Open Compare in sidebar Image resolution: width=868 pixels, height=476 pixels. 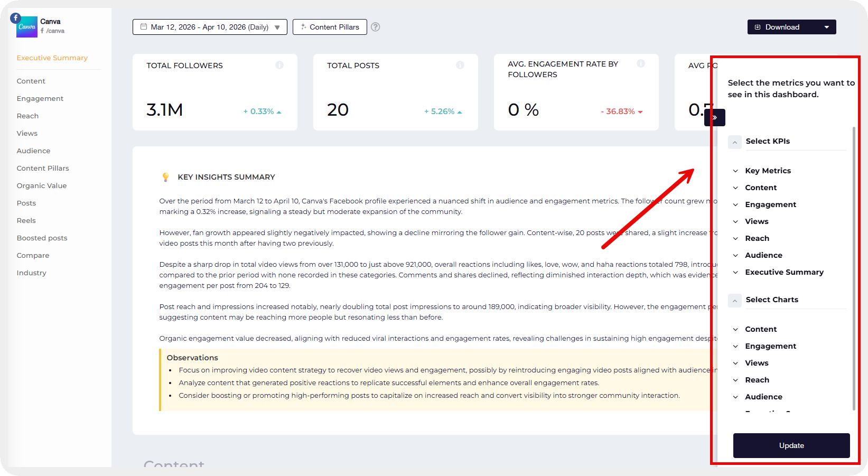pyautogui.click(x=33, y=255)
